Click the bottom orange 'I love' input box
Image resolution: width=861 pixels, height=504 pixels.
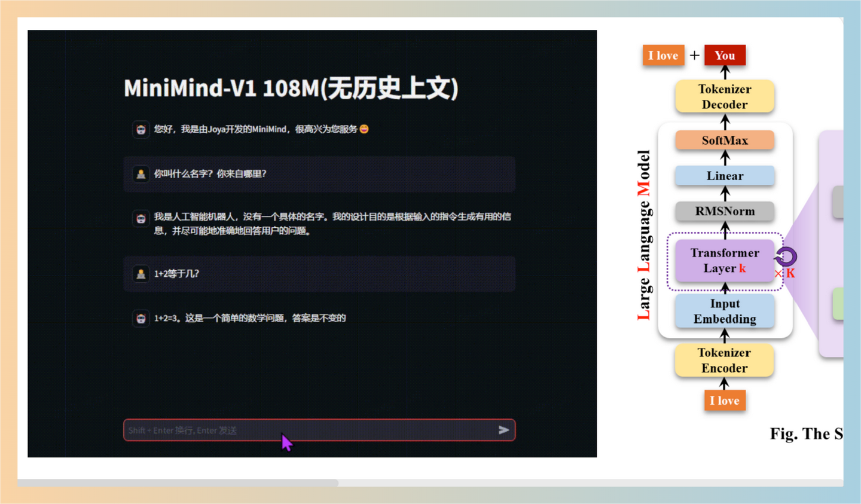[725, 401]
